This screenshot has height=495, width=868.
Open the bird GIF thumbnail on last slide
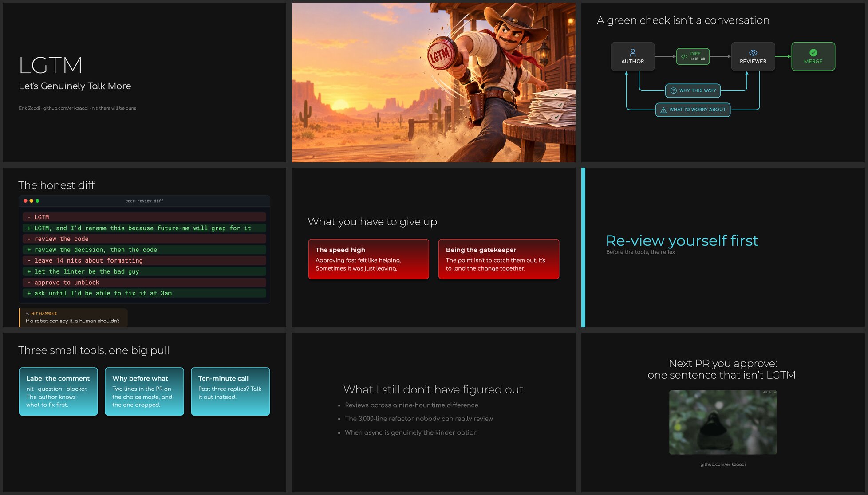pos(723,422)
